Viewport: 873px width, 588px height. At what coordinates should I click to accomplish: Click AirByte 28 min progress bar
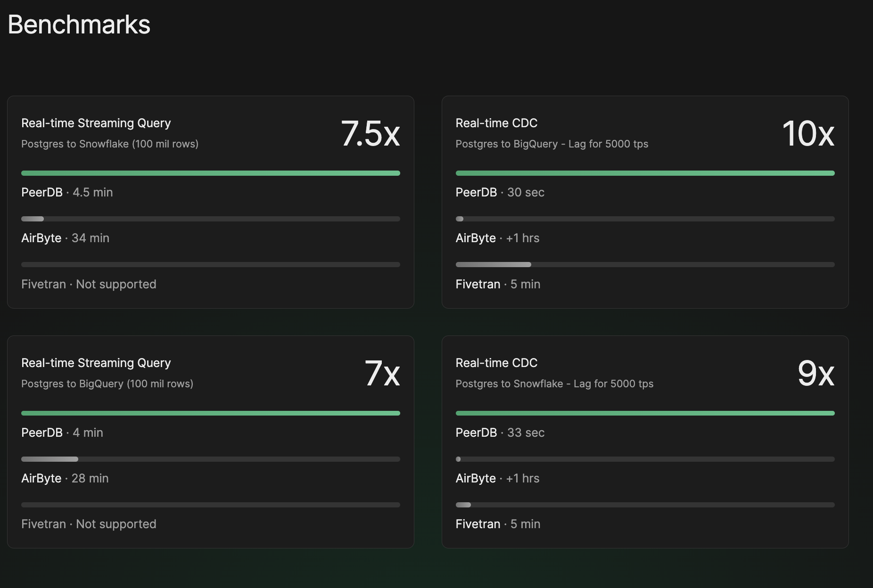coord(211,459)
